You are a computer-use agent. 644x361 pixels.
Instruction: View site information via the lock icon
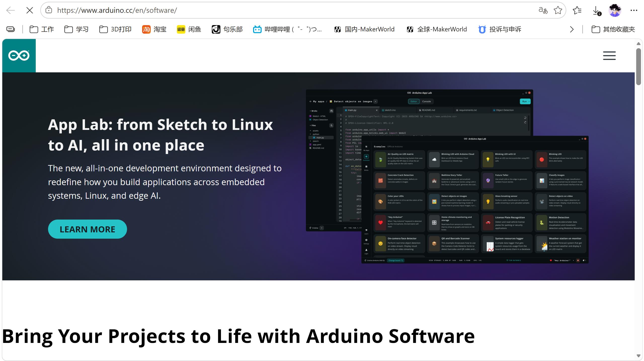tap(49, 10)
